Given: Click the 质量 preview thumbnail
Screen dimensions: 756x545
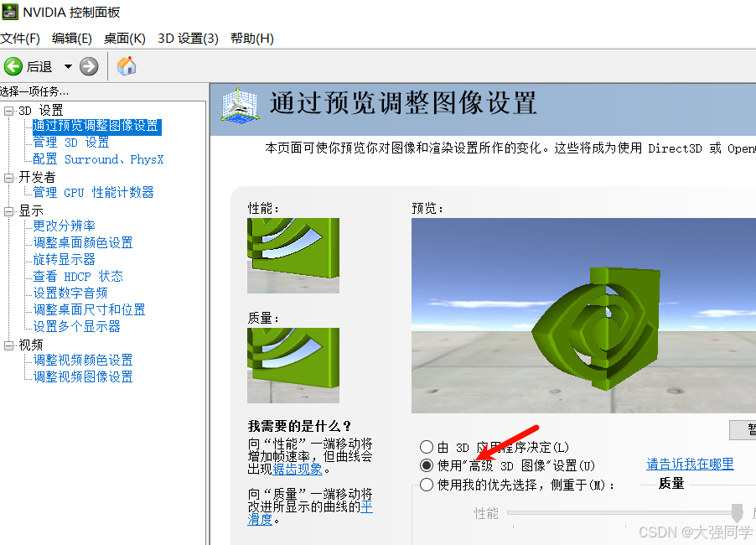Looking at the screenshot, I should pyautogui.click(x=293, y=366).
